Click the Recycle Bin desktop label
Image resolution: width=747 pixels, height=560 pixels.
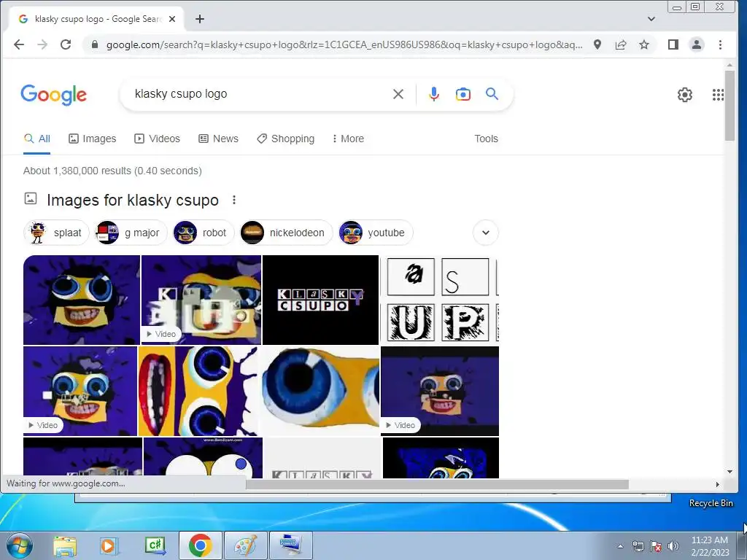point(711,503)
